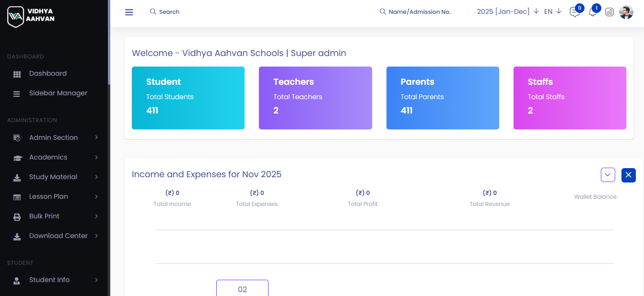
Task: Click the Total Students card
Action: [188, 98]
